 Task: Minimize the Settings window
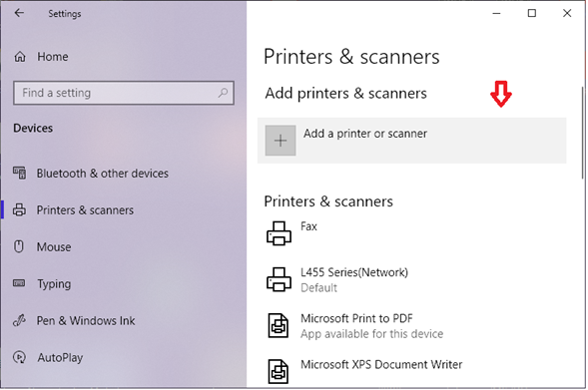(x=496, y=13)
